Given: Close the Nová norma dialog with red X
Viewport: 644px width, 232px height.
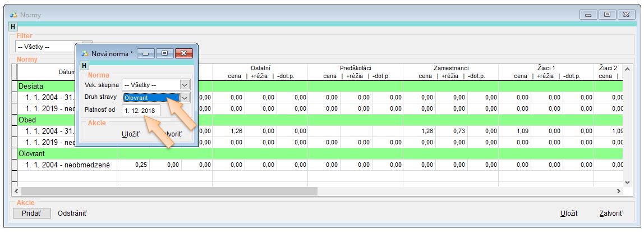Looking at the screenshot, I should click(183, 53).
